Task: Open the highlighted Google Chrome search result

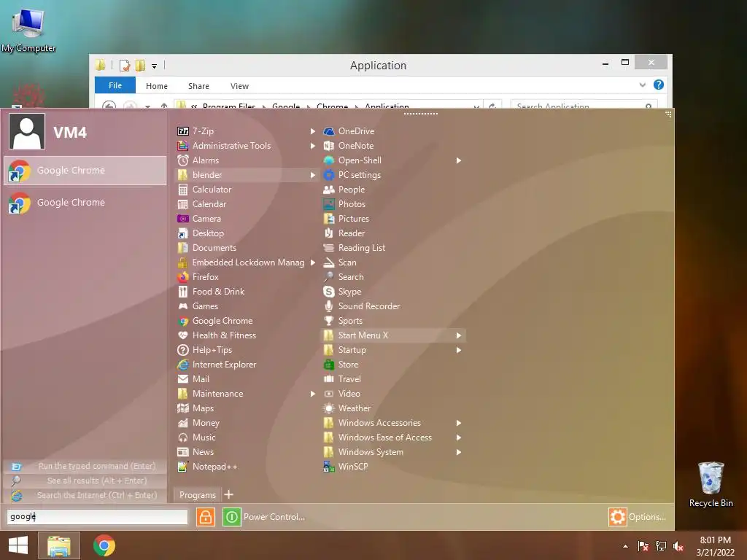Action: point(85,171)
